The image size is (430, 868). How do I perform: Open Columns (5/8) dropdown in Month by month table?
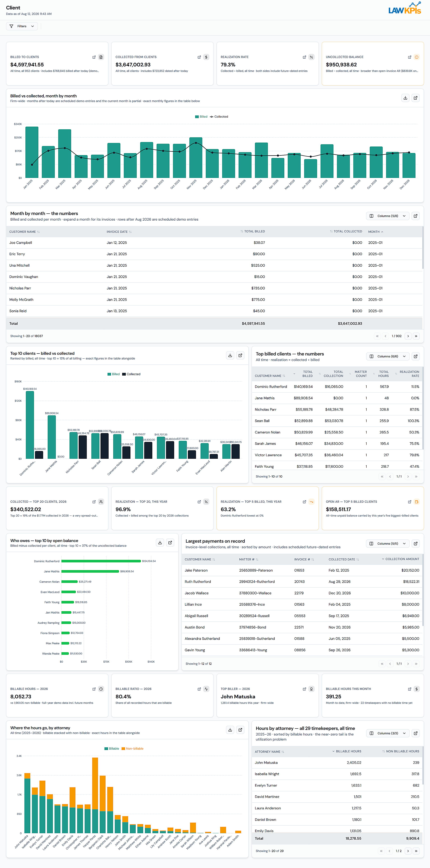click(388, 216)
